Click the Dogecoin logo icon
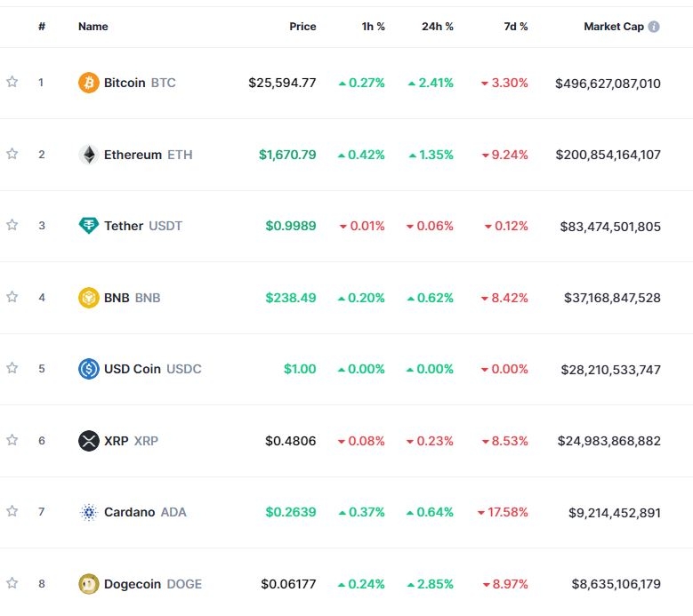This screenshot has width=693, height=616. click(x=88, y=584)
